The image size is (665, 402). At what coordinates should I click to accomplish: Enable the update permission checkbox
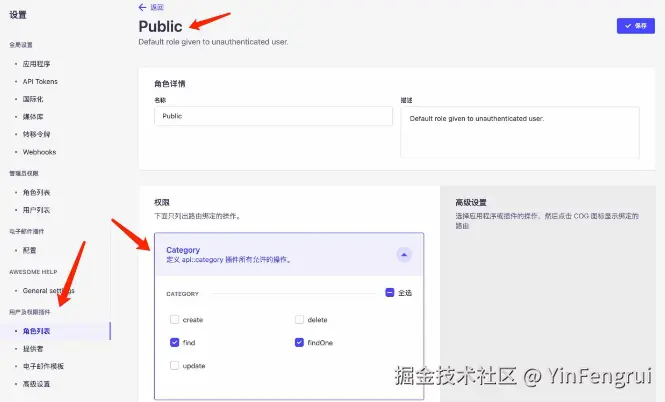174,365
